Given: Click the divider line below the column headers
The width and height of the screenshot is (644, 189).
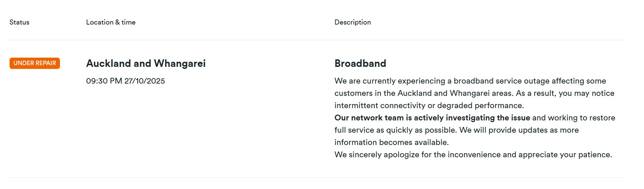Looking at the screenshot, I should tap(316, 40).
